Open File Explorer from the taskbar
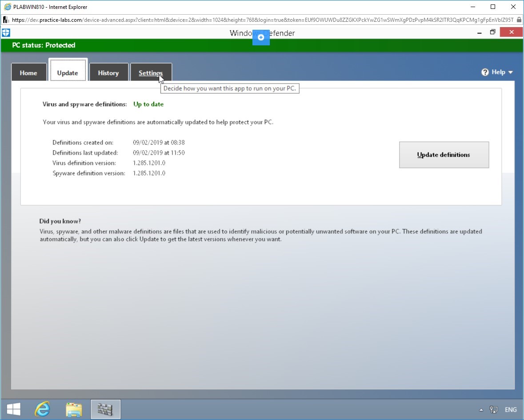524x420 pixels. pos(74,409)
